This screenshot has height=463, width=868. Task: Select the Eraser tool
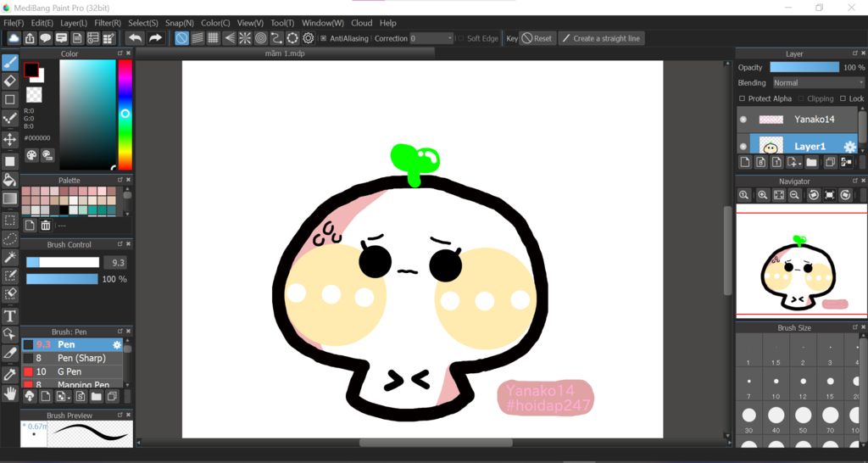pos(10,81)
